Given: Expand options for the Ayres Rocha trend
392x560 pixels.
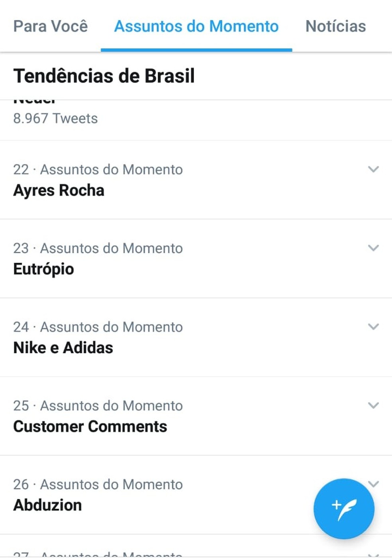Looking at the screenshot, I should pyautogui.click(x=373, y=169).
